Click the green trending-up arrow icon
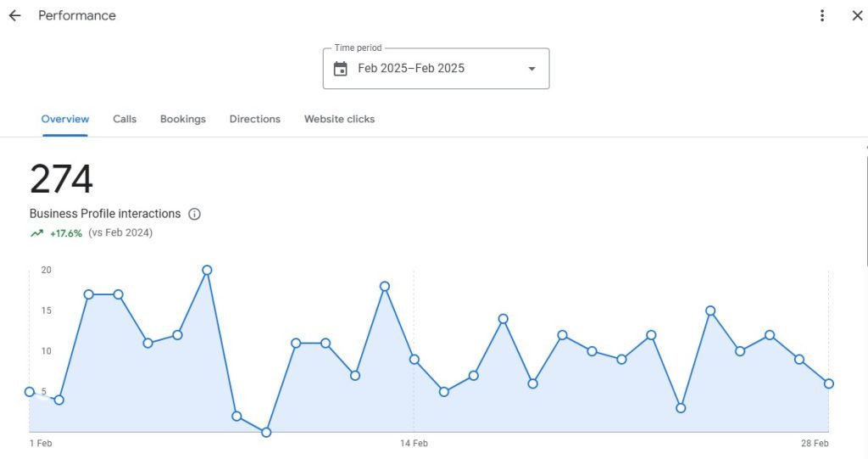 (x=36, y=233)
